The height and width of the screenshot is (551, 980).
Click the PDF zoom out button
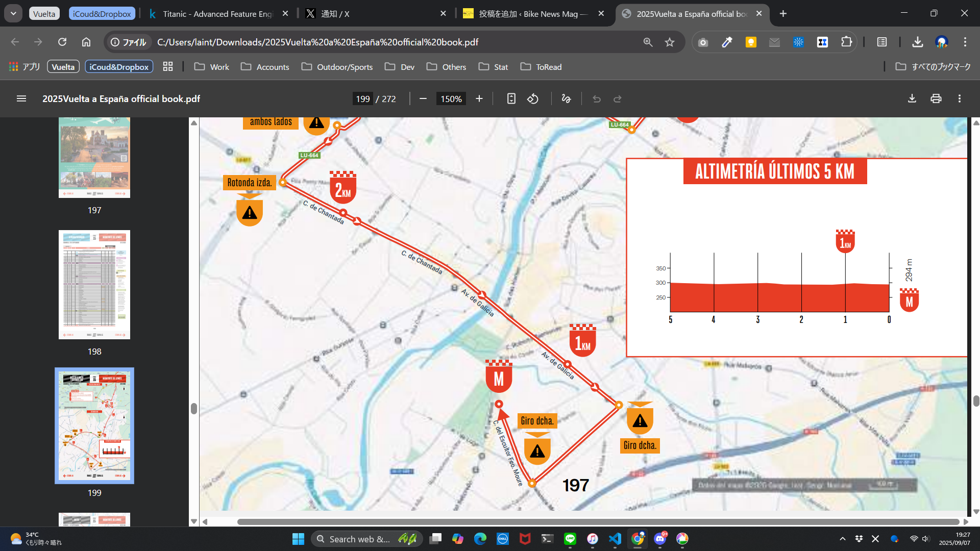(x=423, y=98)
